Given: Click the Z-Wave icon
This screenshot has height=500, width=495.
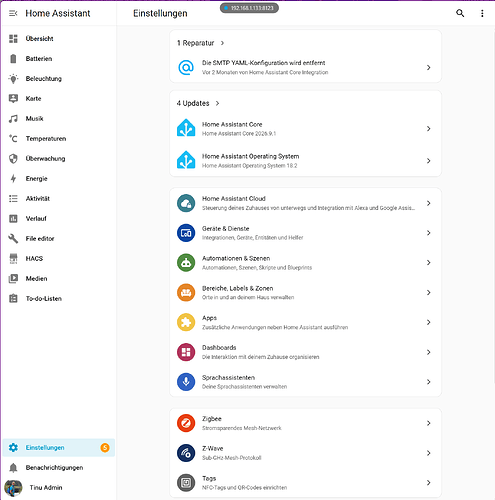Looking at the screenshot, I should point(186,453).
